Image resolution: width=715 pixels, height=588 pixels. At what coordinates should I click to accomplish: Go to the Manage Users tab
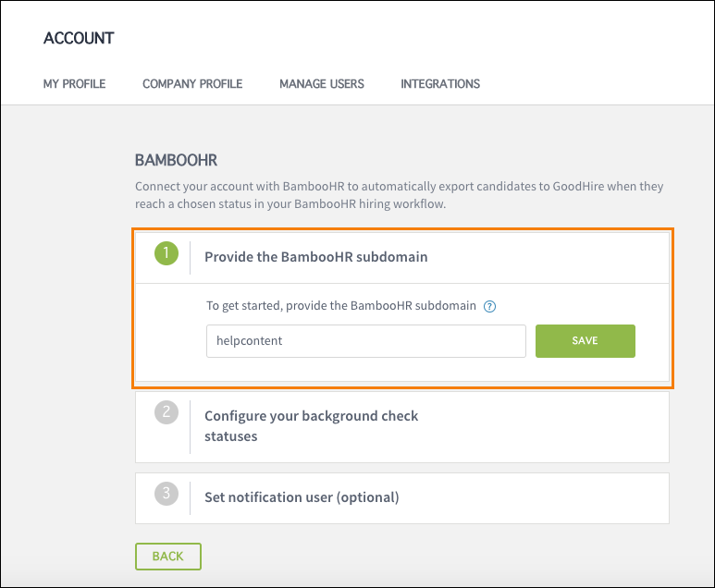tap(322, 84)
